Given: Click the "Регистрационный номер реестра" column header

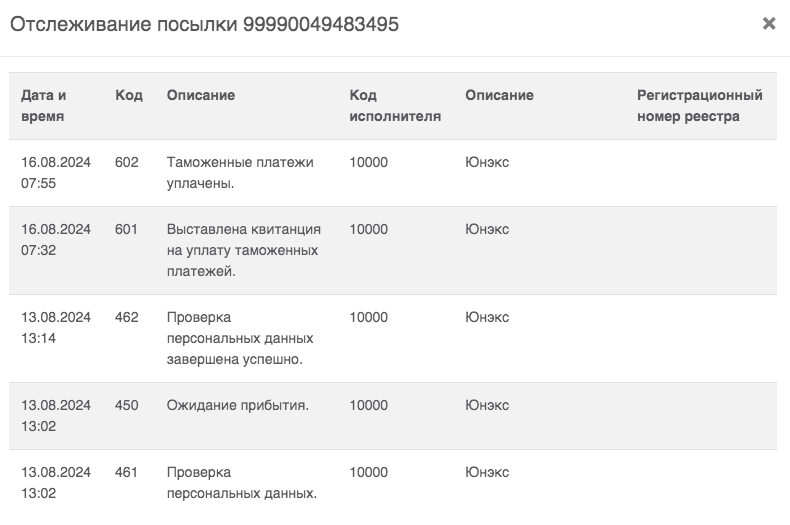Looking at the screenshot, I should (699, 105).
